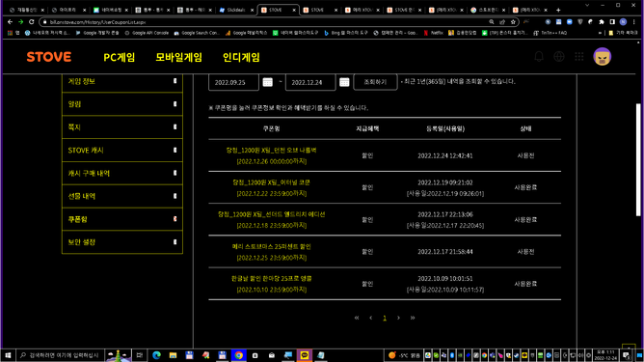Click the STOVE logo

pyautogui.click(x=49, y=57)
